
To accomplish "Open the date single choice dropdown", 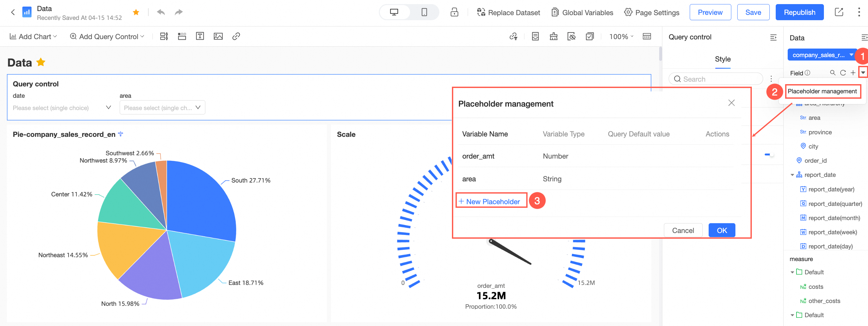I will (62, 108).
